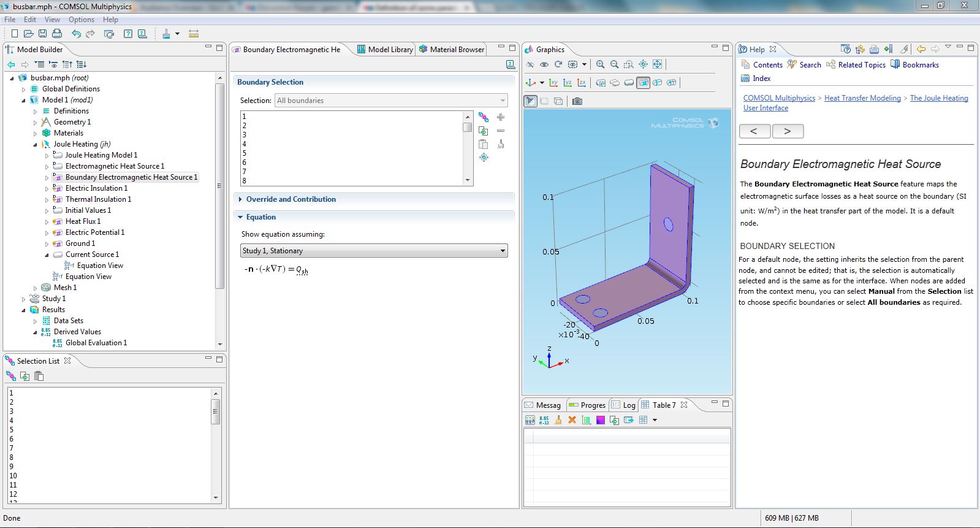Screen dimensions: 980x528
Task: Click Bookmark Document icon in Help toolbar
Action: [x=888, y=49]
